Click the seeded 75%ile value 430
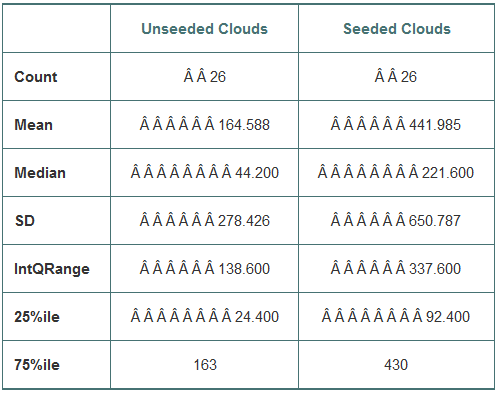498x394 pixels. [x=396, y=365]
